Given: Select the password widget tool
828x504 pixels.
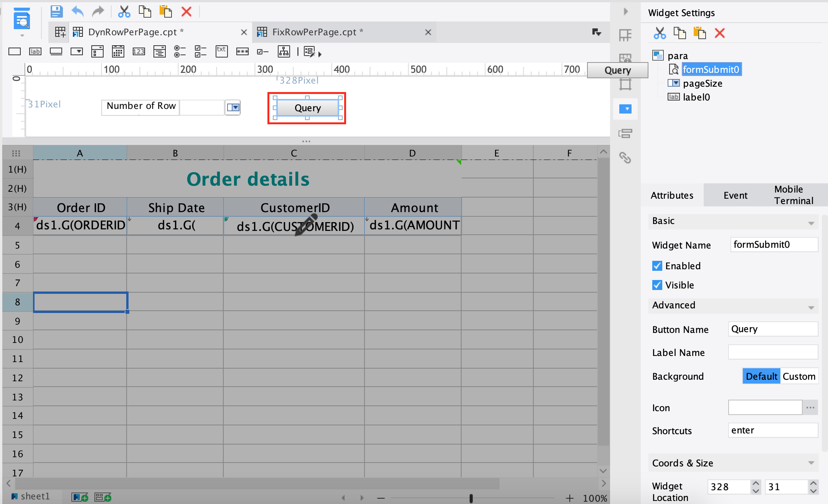Looking at the screenshot, I should point(242,51).
